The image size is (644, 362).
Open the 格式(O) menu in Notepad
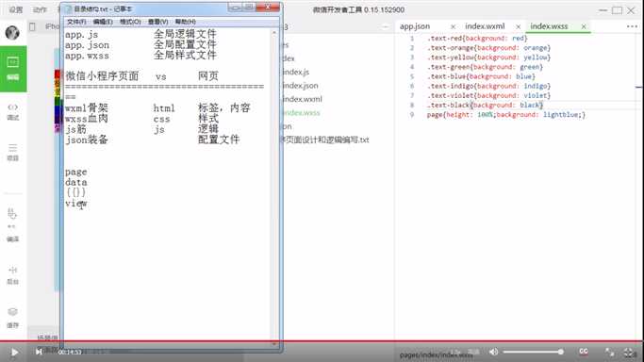tap(130, 22)
